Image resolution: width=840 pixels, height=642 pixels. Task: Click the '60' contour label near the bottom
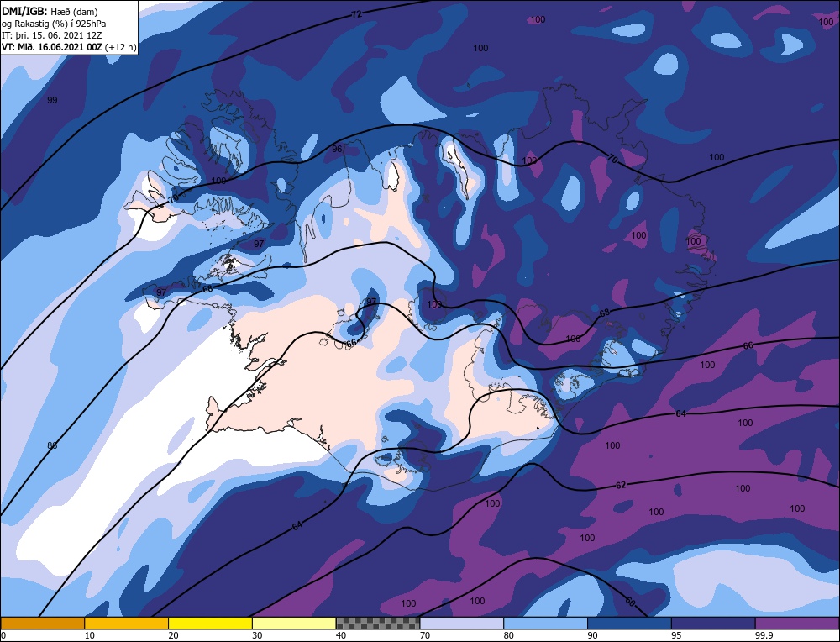pyautogui.click(x=630, y=602)
